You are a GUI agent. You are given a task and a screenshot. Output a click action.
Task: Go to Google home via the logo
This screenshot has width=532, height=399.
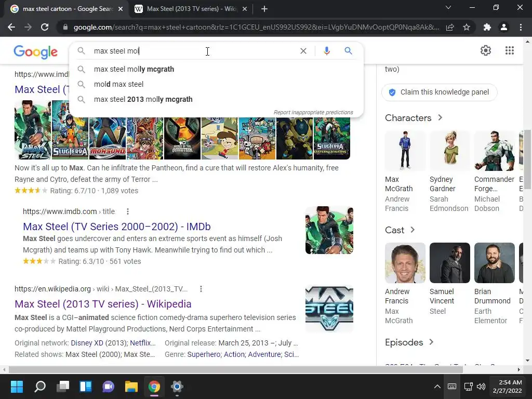[x=36, y=51]
